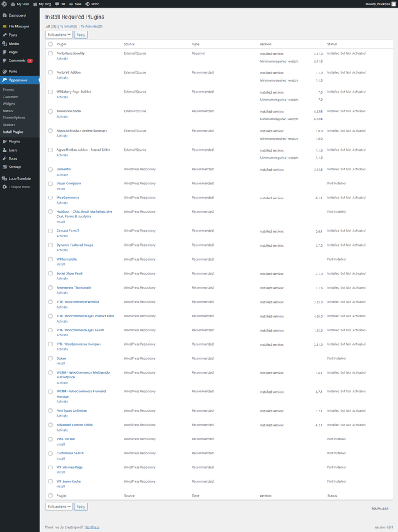Click Install under Visual Composer
Viewport: 398px width, 532px height.
pyautogui.click(x=61, y=189)
